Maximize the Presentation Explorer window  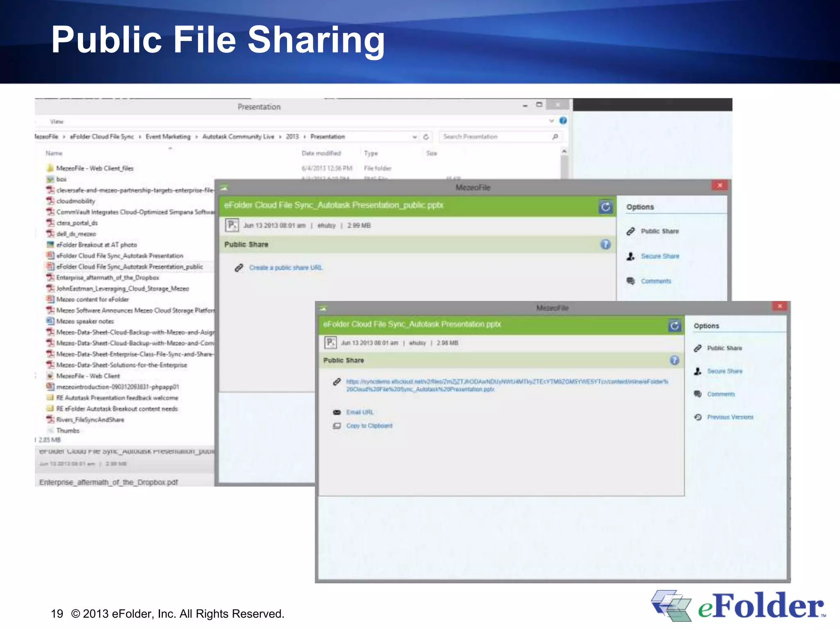pos(539,105)
